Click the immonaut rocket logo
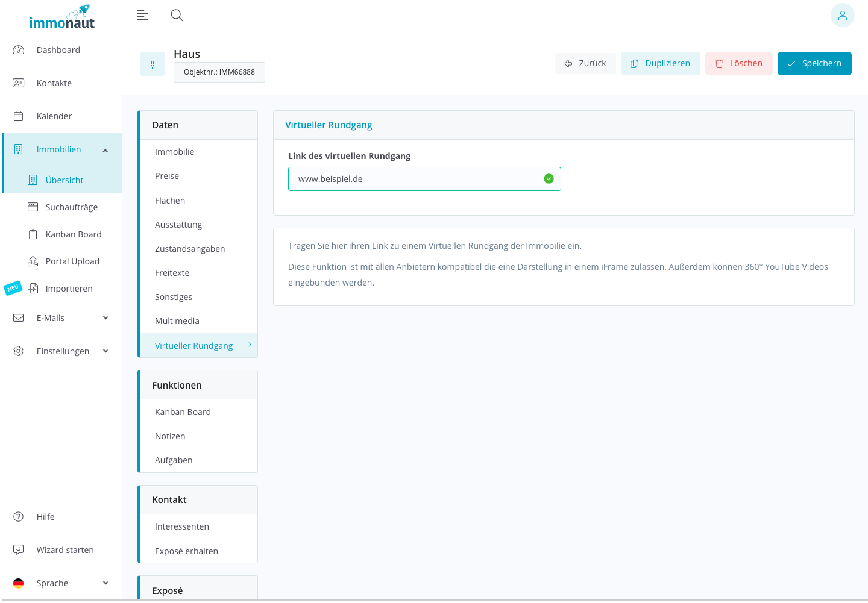The image size is (868, 603). 62,17
